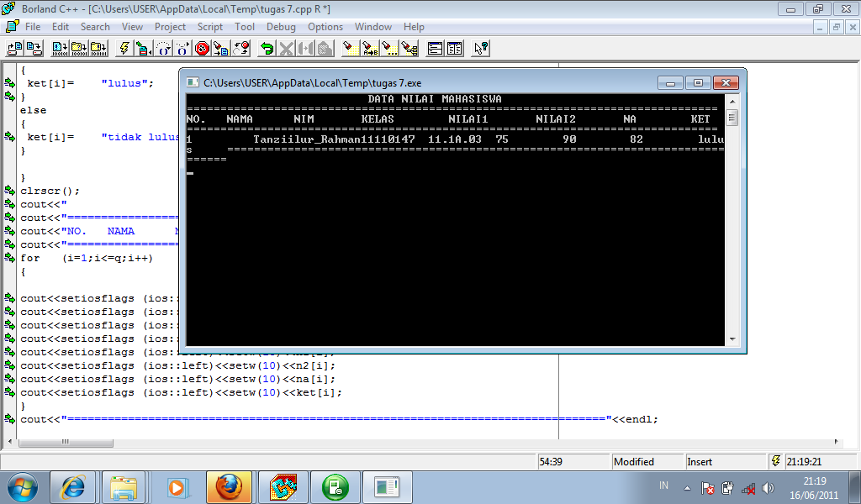Open the Edit menu
This screenshot has height=504, width=861.
tap(61, 27)
